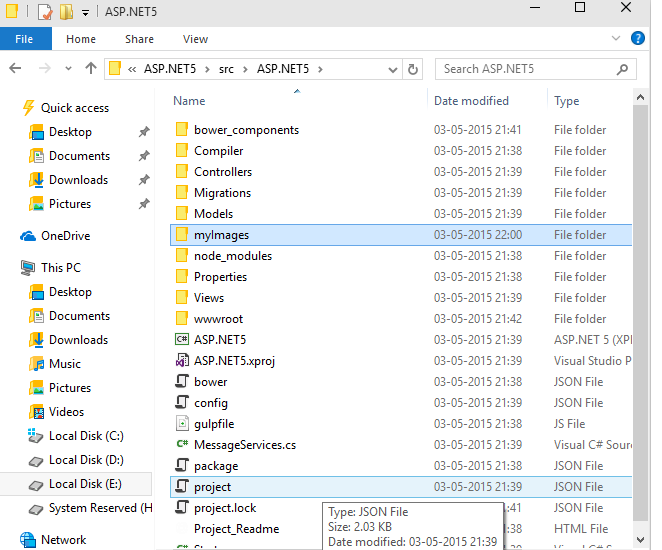Select the node_modules folder
Image resolution: width=662 pixels, height=550 pixels.
pos(233,256)
